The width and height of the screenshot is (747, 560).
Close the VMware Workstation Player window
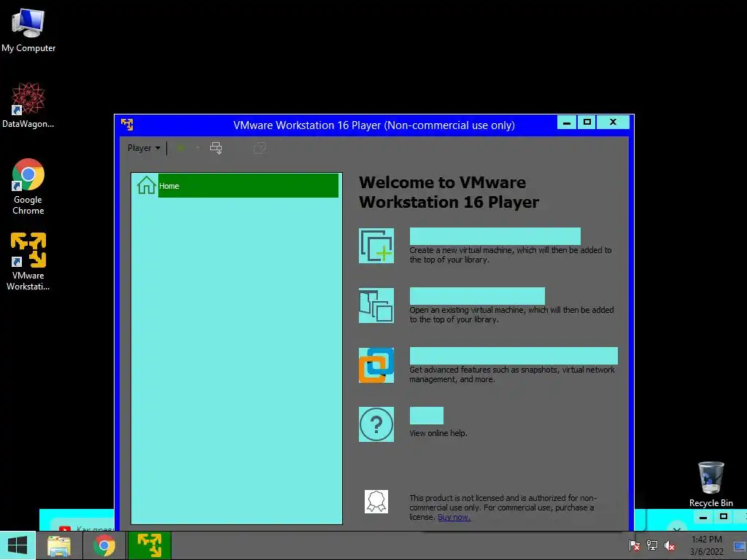pos(613,122)
